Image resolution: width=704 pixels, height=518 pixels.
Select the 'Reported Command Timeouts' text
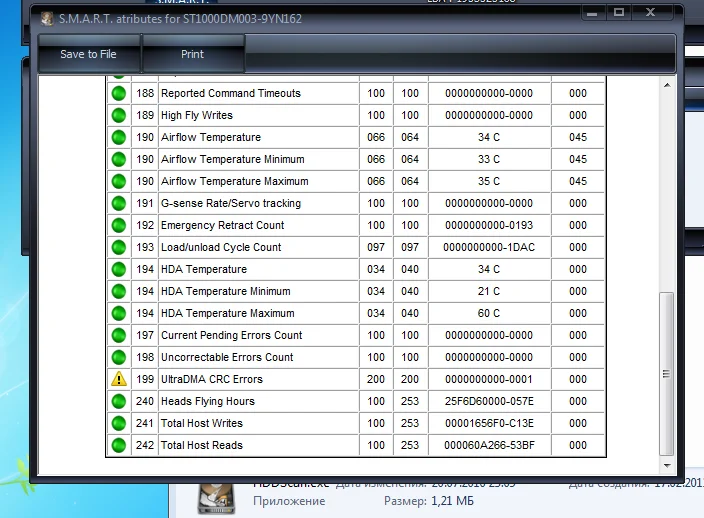coord(231,93)
